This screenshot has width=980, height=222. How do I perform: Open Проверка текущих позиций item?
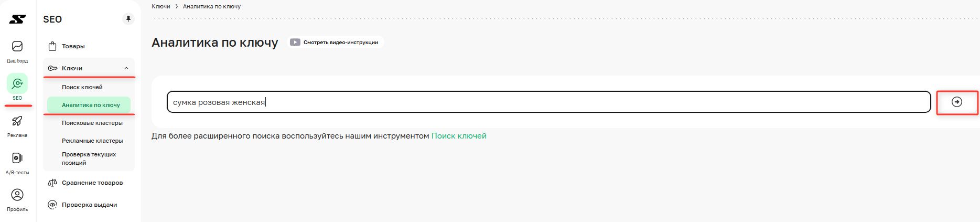89,158
